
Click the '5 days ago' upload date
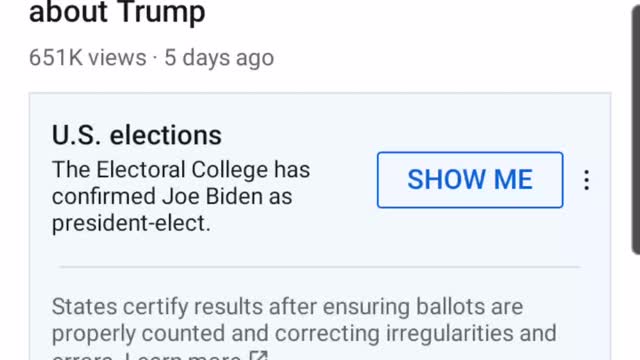click(219, 58)
